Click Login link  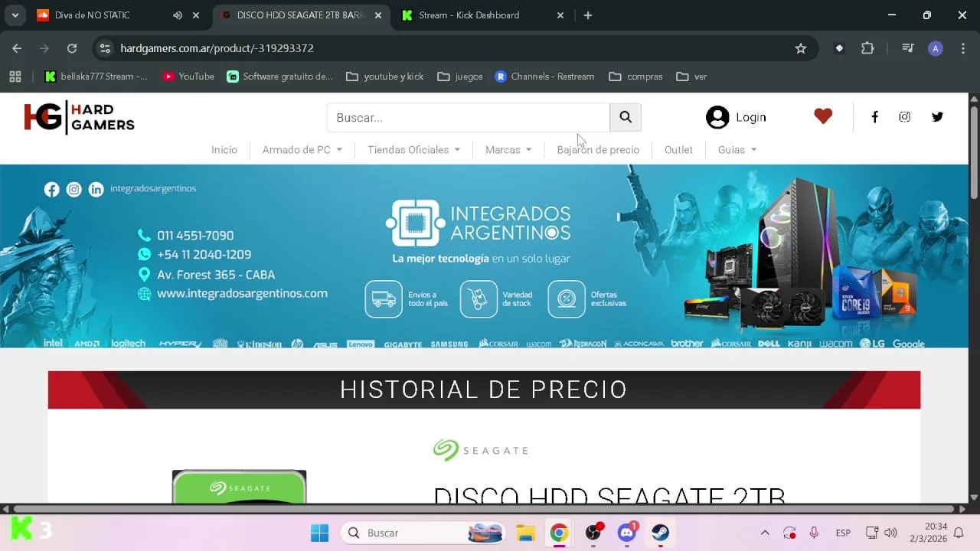750,117
